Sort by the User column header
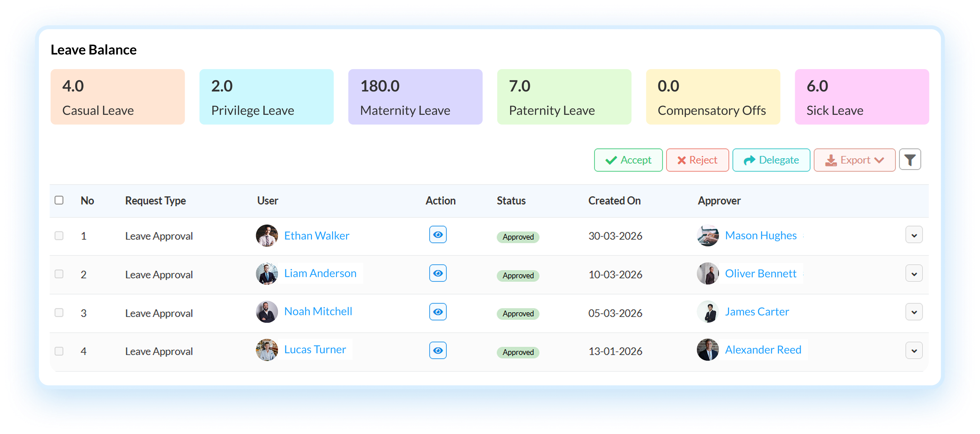Image resolution: width=980 pixels, height=434 pixels. point(268,200)
